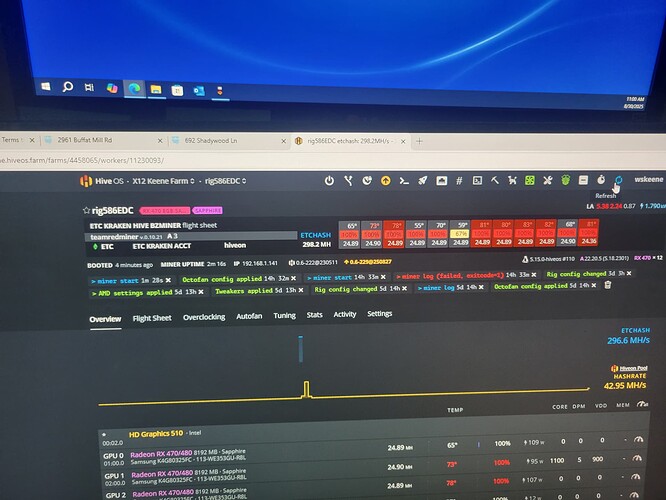Click the pink RX 470 8GB tag

[165, 210]
